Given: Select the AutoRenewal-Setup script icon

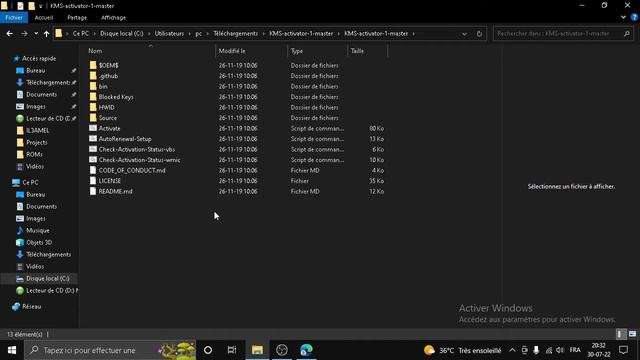Looking at the screenshot, I should [x=93, y=139].
